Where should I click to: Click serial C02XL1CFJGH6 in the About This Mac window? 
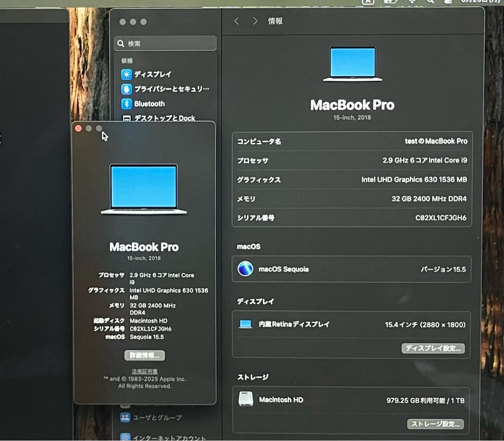pyautogui.click(x=150, y=329)
